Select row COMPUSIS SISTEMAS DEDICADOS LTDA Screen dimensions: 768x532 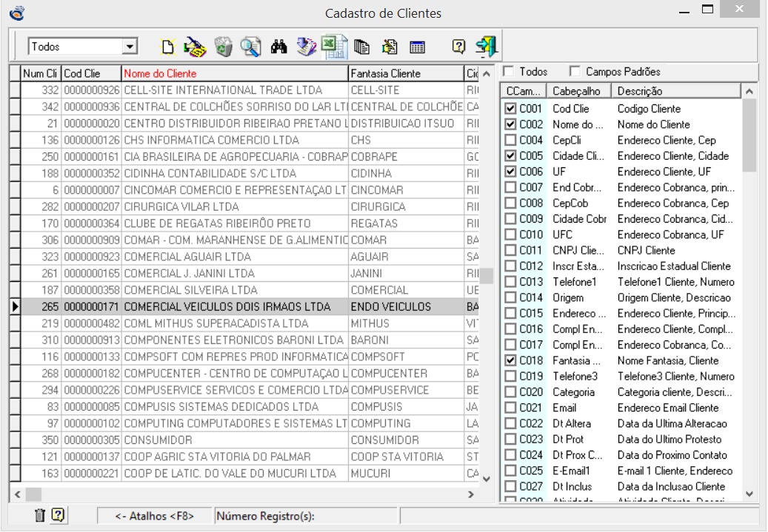point(244,407)
